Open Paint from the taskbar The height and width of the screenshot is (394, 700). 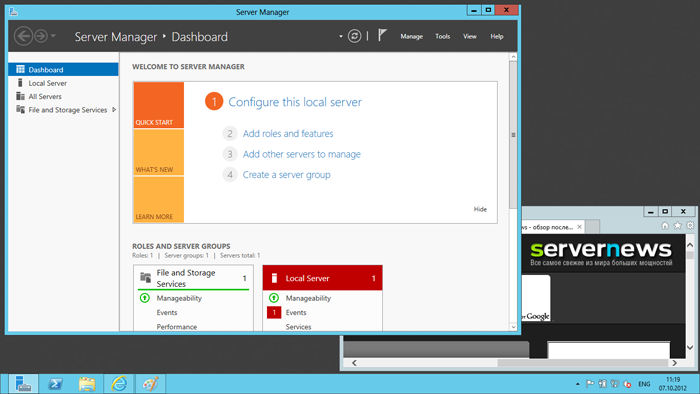pos(150,384)
